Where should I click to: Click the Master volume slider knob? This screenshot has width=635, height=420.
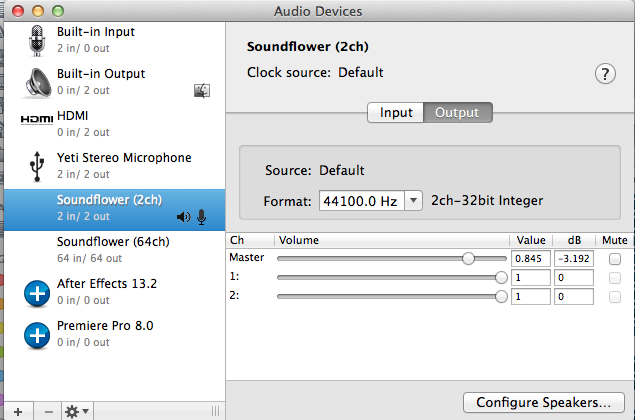[468, 258]
